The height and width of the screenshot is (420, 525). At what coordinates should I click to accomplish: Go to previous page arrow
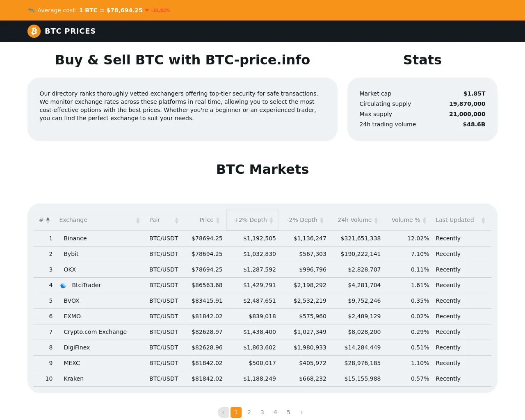tap(223, 412)
